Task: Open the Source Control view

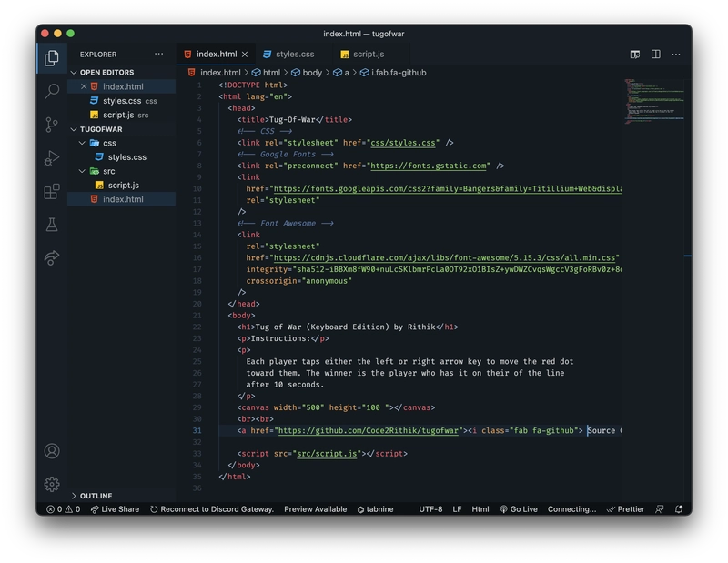Action: [52, 125]
